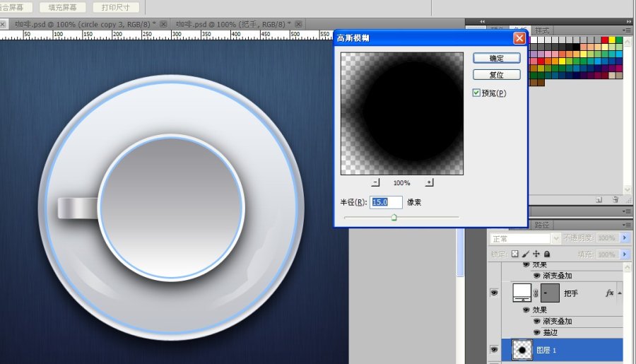Select the 把手 layer vector mask thumbnail

pyautogui.click(x=550, y=293)
